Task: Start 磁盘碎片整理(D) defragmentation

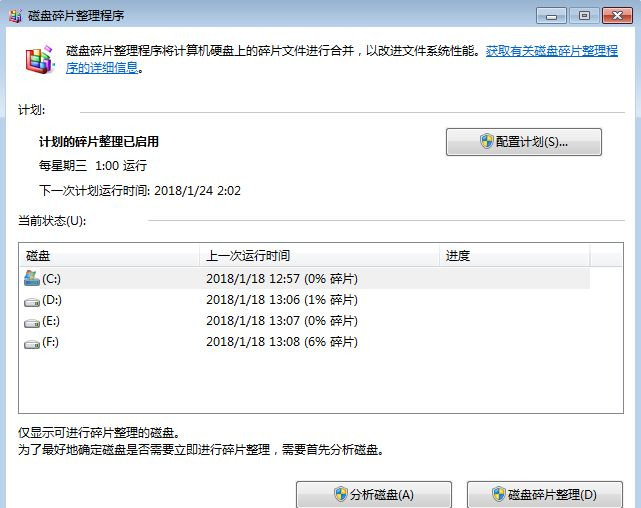Action: click(545, 495)
